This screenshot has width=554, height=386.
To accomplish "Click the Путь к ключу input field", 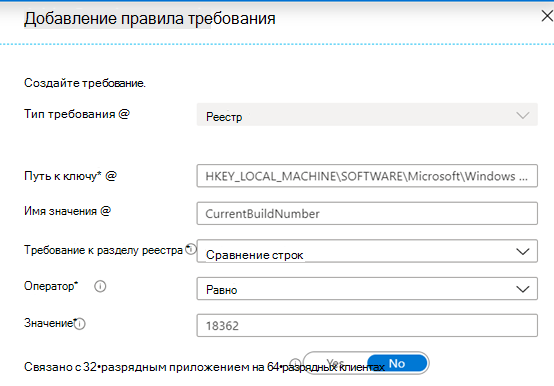I will (x=367, y=176).
